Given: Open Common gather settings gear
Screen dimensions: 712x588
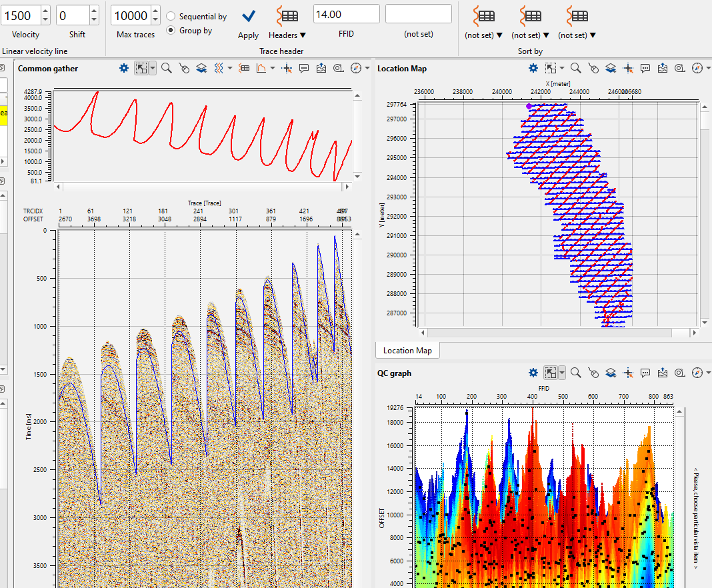Looking at the screenshot, I should [123, 68].
